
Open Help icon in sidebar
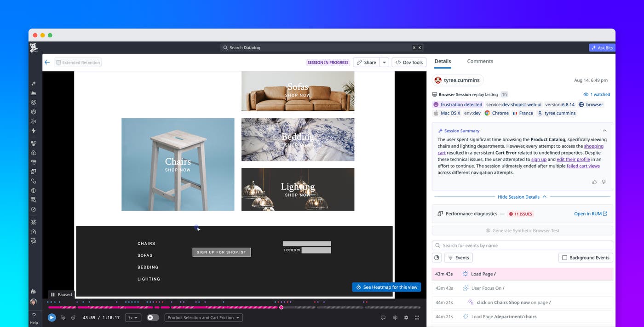click(x=34, y=318)
